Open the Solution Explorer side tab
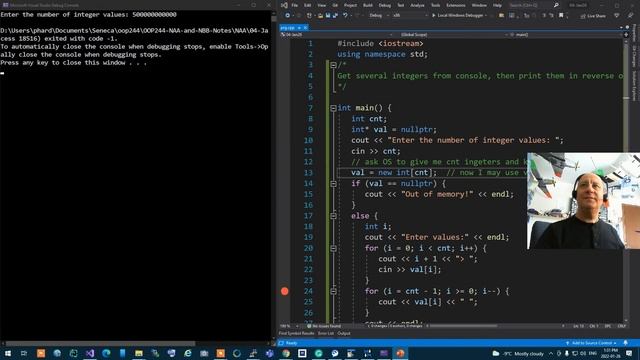The image size is (640, 360). tap(634, 86)
